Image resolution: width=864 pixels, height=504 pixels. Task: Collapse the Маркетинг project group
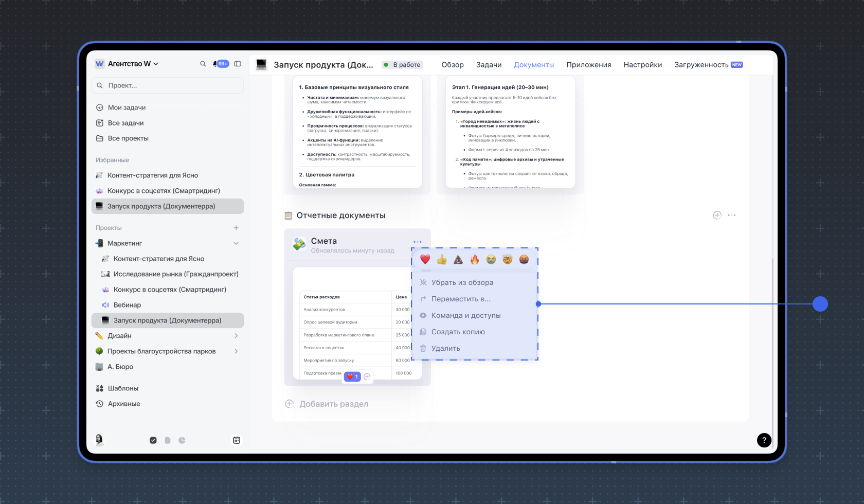[236, 243]
